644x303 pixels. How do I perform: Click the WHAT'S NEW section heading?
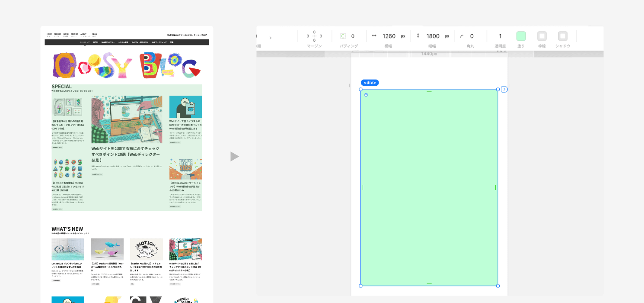coord(67,229)
